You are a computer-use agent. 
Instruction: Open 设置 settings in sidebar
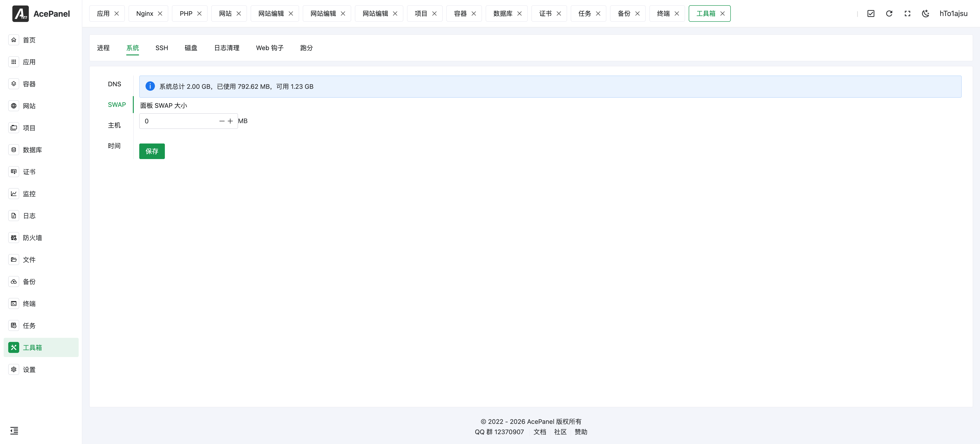29,370
